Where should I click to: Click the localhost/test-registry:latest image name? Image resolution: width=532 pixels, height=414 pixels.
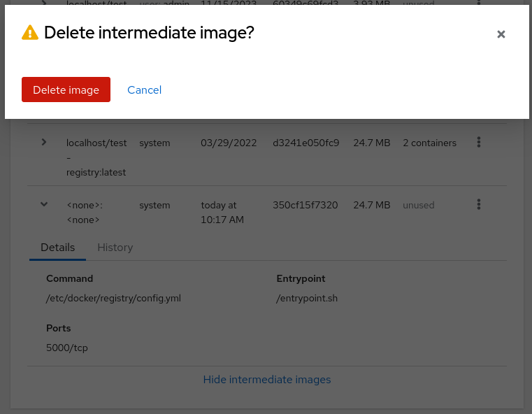(96, 157)
